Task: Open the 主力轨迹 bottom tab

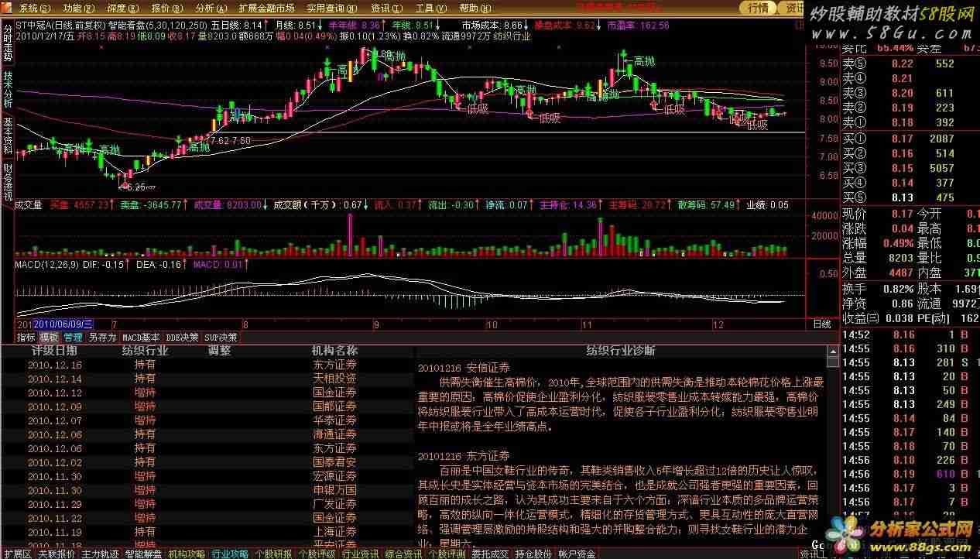Action: (x=101, y=554)
